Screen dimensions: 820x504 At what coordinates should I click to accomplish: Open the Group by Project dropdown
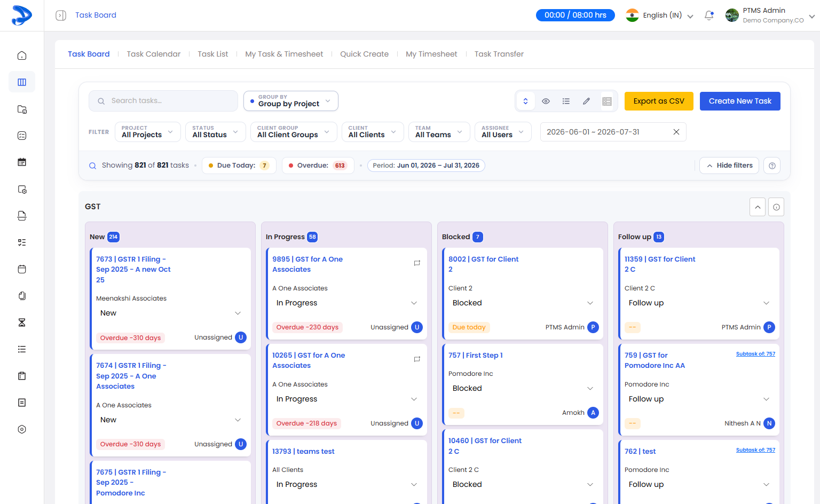(291, 101)
